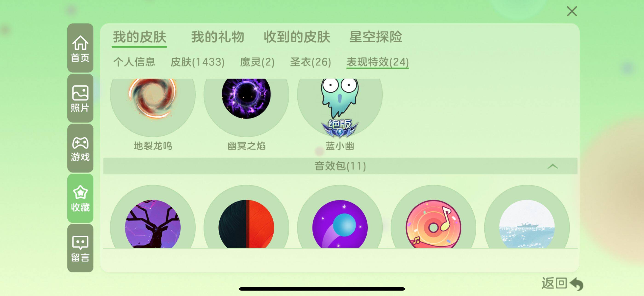Screen dimensions: 644x296
Task: Open the 皮肤(1433) sub-tab
Action: click(198, 62)
